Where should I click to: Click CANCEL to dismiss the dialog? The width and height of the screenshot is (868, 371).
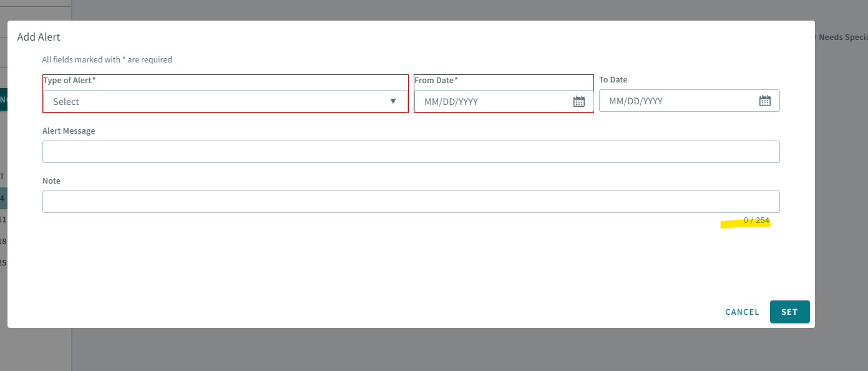pyautogui.click(x=742, y=312)
